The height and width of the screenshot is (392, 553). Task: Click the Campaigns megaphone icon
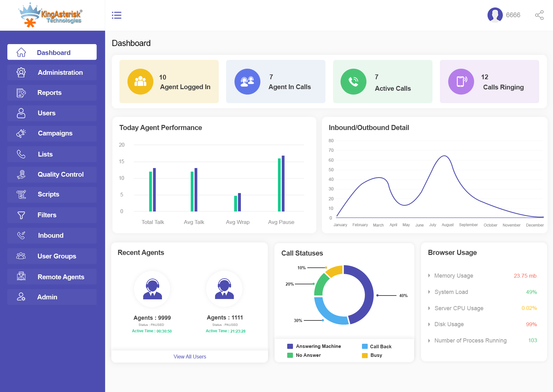point(21,133)
